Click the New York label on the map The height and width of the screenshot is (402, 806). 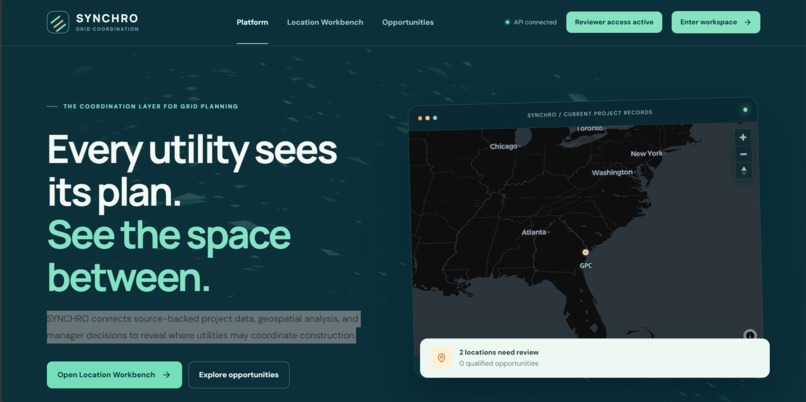tap(646, 153)
